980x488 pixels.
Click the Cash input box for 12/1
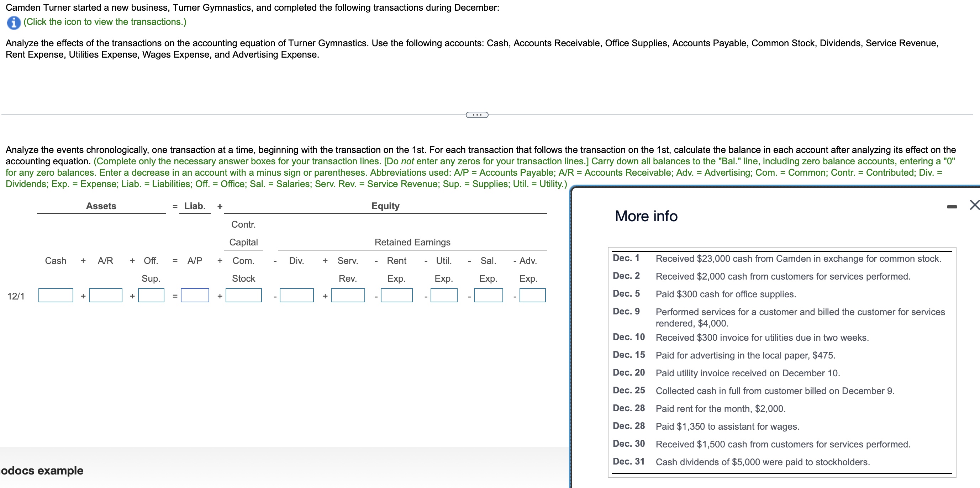pos(56,295)
